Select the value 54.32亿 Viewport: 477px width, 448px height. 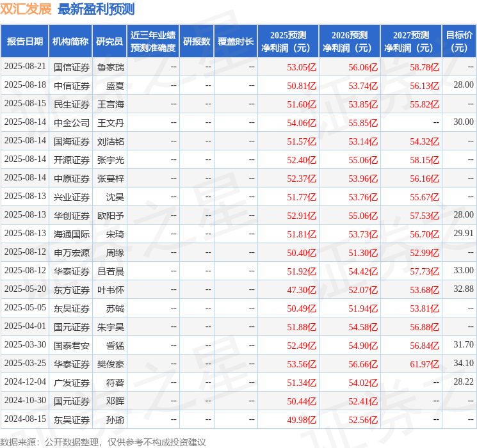click(x=424, y=141)
